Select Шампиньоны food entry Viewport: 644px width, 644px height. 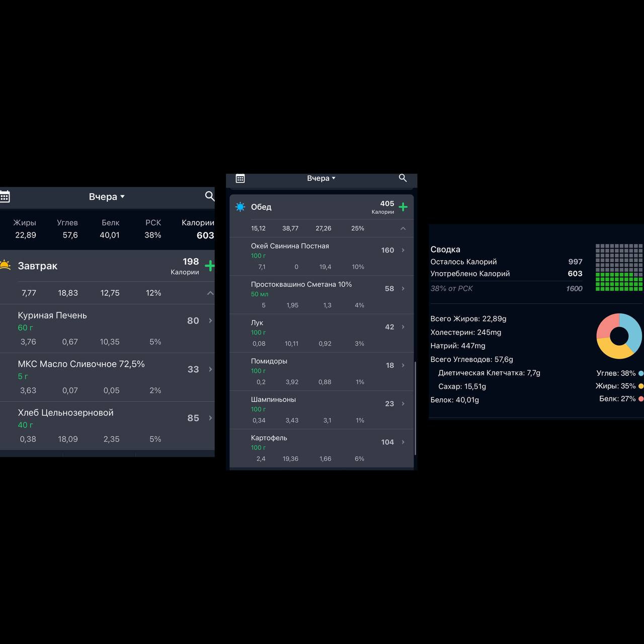pyautogui.click(x=321, y=410)
